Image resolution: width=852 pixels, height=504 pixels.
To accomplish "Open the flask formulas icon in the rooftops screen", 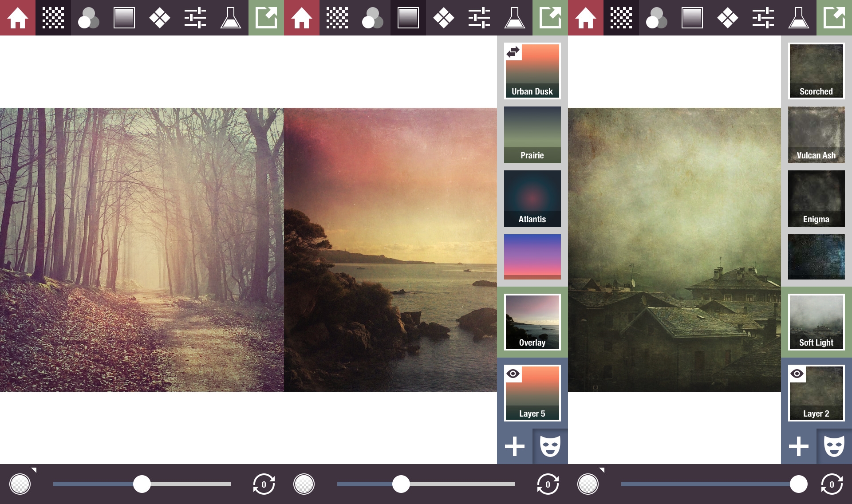I will point(799,18).
